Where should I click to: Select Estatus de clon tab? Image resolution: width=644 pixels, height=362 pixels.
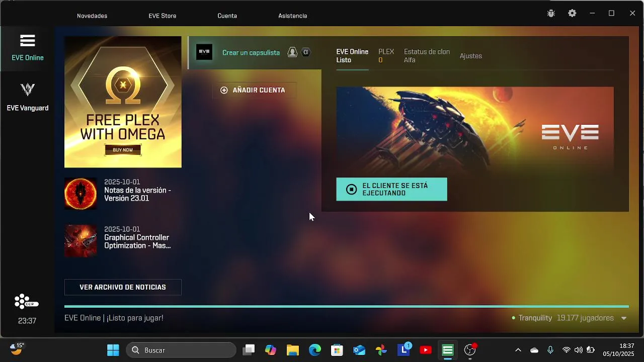[427, 56]
